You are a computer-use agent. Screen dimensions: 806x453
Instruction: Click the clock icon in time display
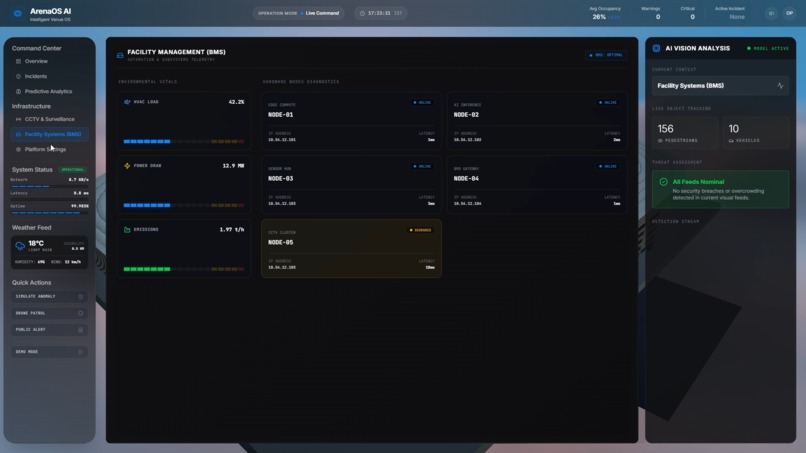[x=362, y=13]
